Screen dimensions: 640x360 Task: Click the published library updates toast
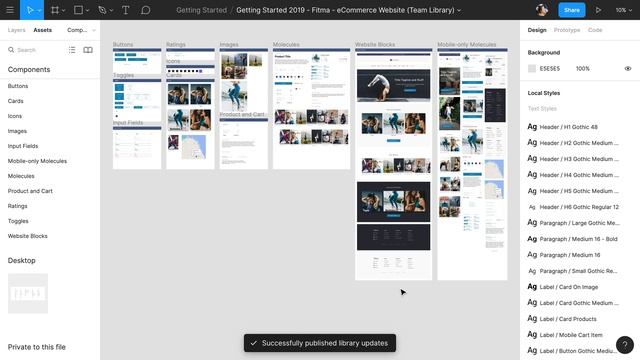(x=320, y=343)
